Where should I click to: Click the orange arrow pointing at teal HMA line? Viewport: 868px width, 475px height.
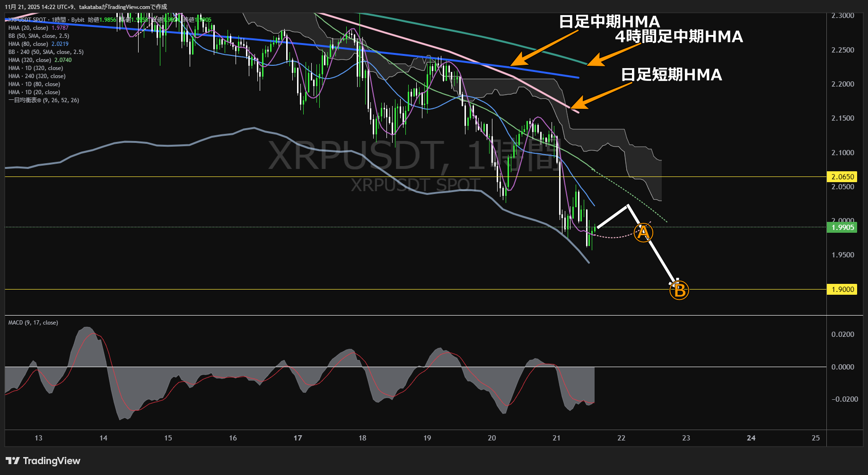(614, 54)
